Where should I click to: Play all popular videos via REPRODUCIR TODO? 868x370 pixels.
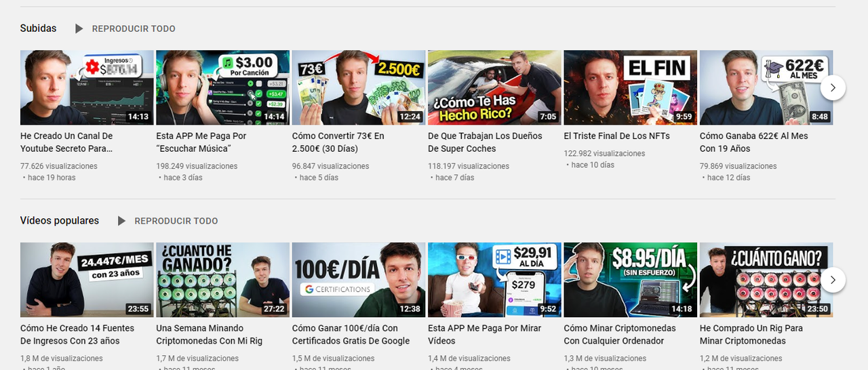click(x=176, y=221)
